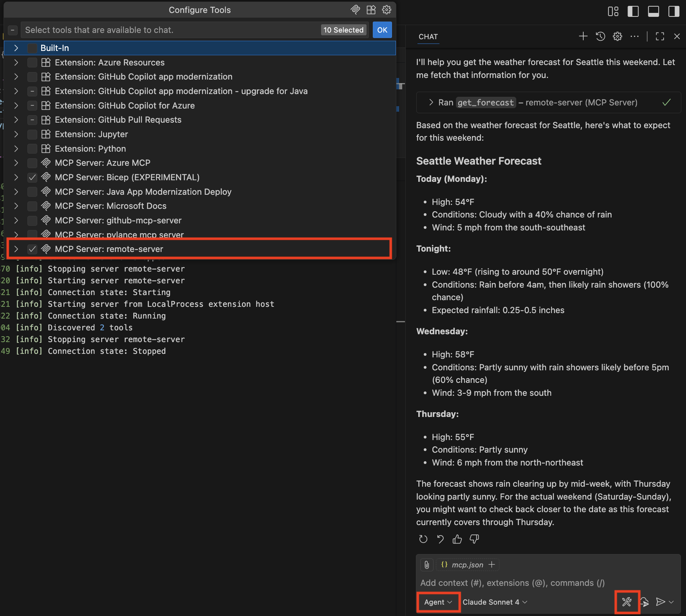The image size is (686, 616).
Task: Uncheck MCP Server: remote-server checkbox
Action: 32,249
